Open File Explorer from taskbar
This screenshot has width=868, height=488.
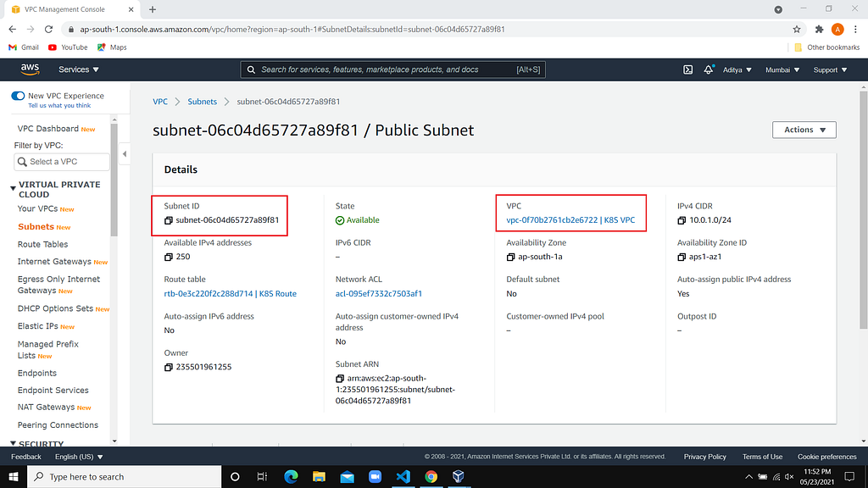319,476
